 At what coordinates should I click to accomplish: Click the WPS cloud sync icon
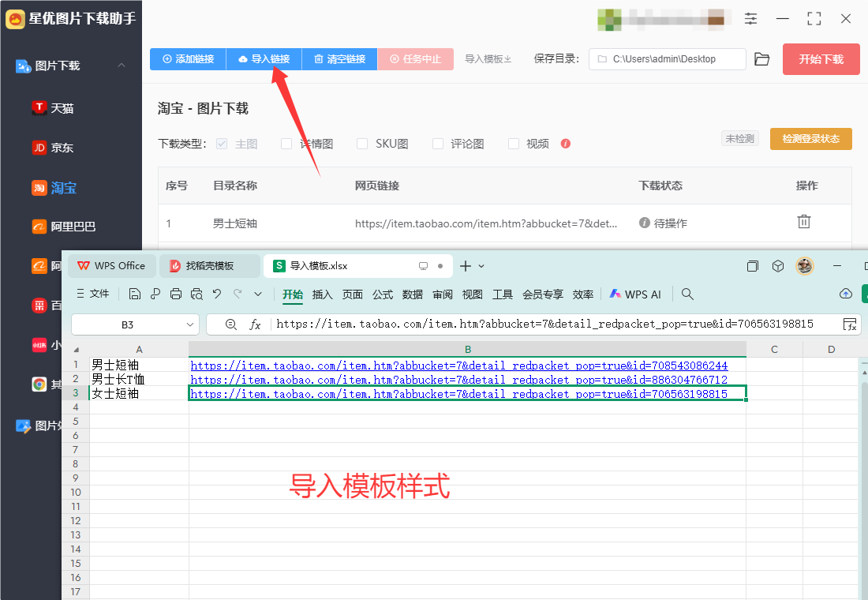846,294
